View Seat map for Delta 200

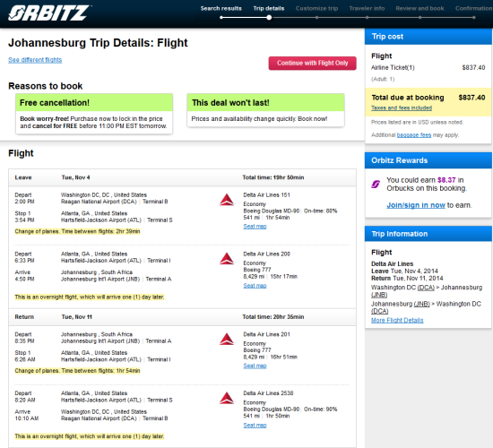255,286
